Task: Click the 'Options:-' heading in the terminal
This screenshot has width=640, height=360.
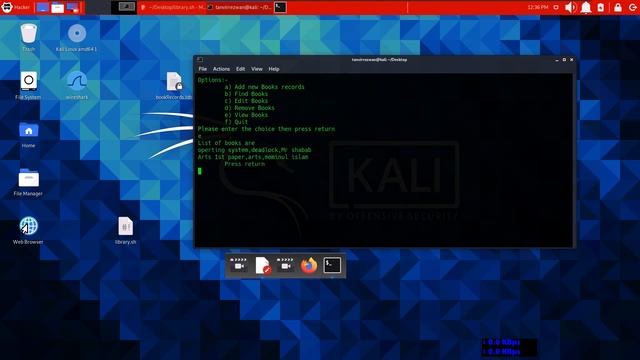Action: 213,80
